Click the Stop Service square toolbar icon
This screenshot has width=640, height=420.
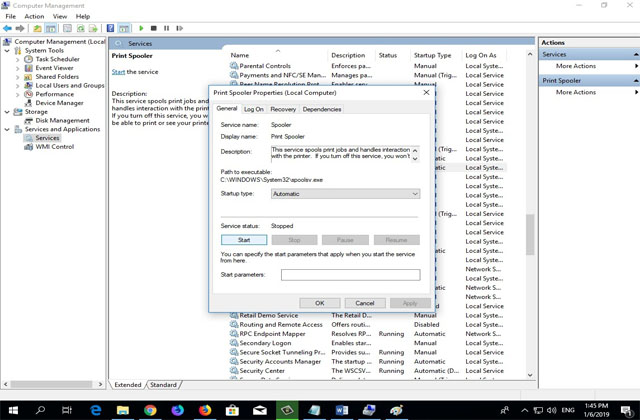coord(153,28)
